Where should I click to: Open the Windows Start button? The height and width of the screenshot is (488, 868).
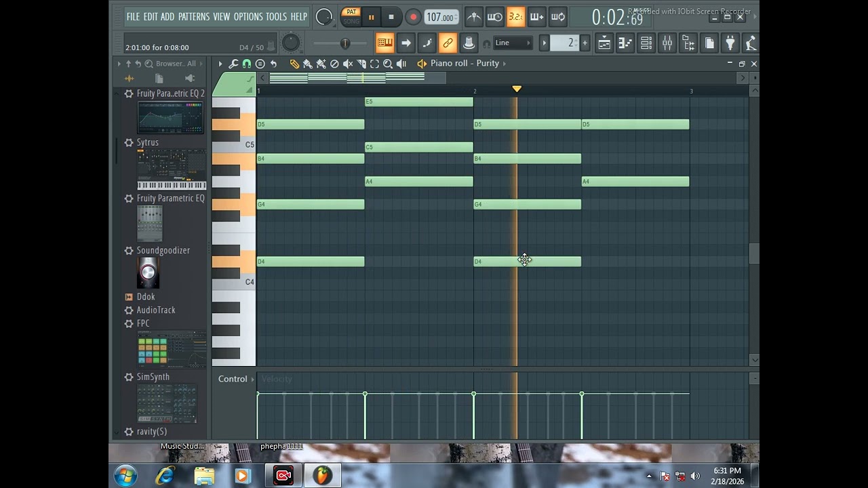(x=125, y=476)
